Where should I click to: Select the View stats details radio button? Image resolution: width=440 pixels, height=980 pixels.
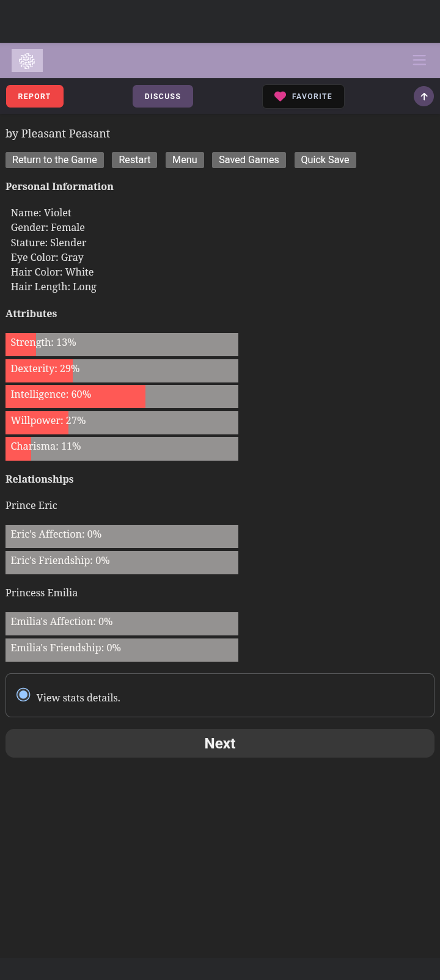[23, 695]
